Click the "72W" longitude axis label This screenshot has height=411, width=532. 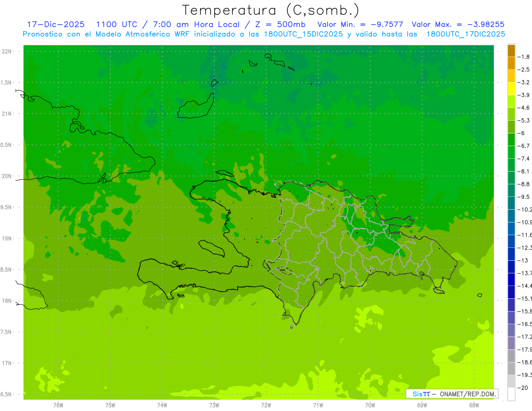click(266, 405)
